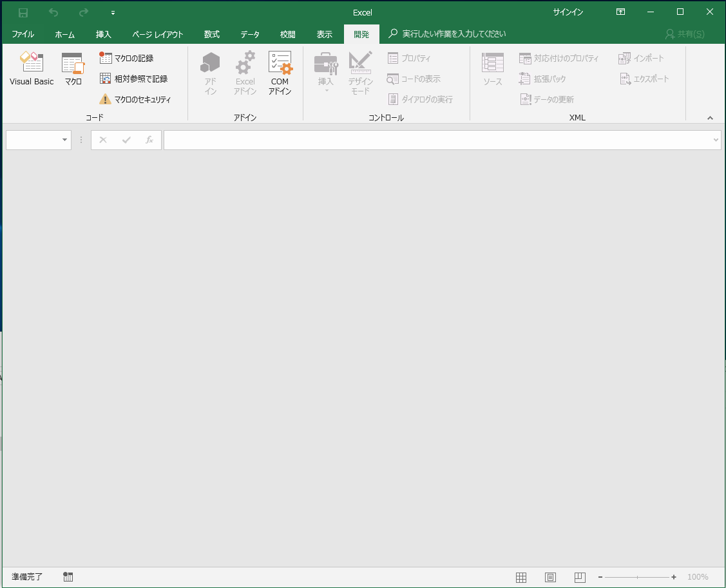Click the Excel アドイン icon
Image resolution: width=726 pixels, height=588 pixels.
[245, 73]
